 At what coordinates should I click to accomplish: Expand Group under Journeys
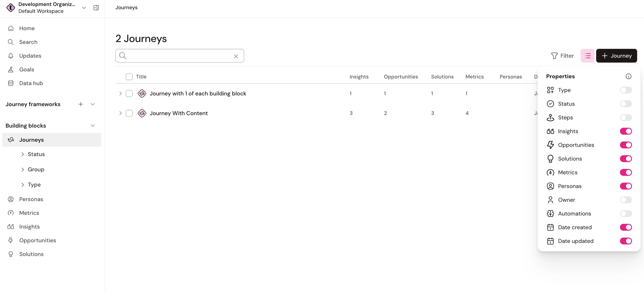[23, 169]
